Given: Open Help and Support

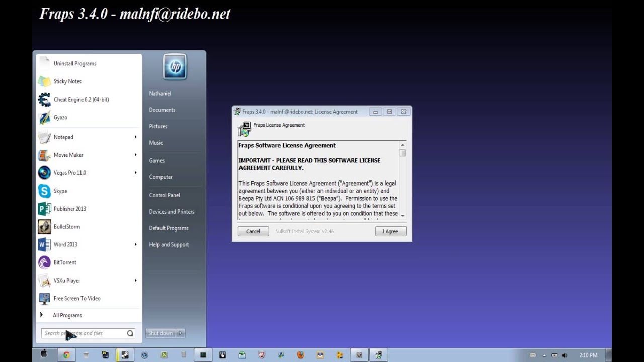Looking at the screenshot, I should coord(169,245).
